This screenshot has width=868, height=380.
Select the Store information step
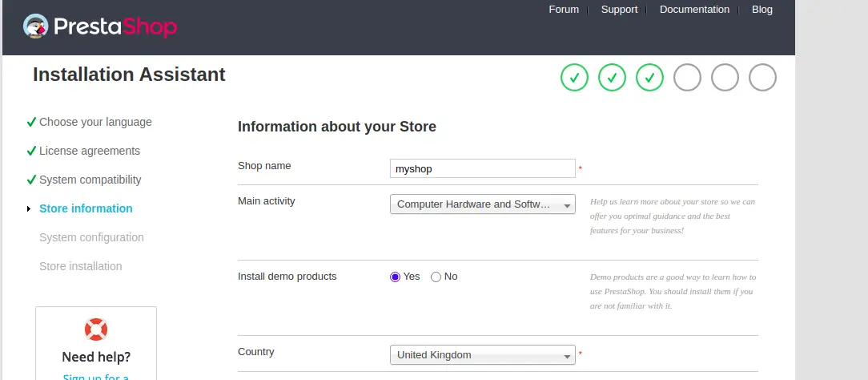(86, 208)
